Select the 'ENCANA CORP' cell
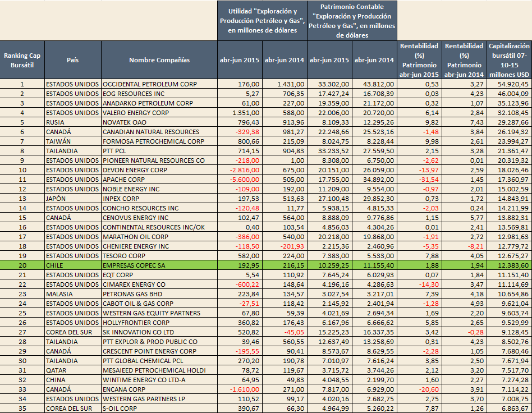532x413 pixels. (159, 389)
